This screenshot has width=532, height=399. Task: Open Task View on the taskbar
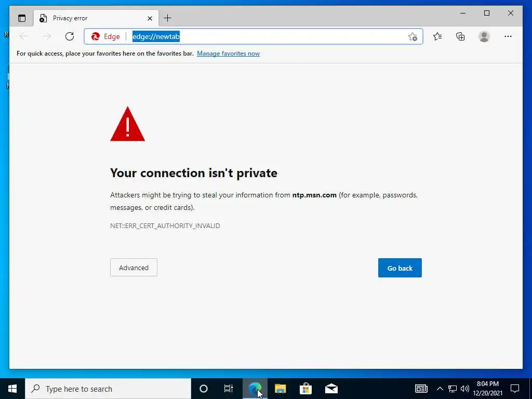(x=229, y=389)
